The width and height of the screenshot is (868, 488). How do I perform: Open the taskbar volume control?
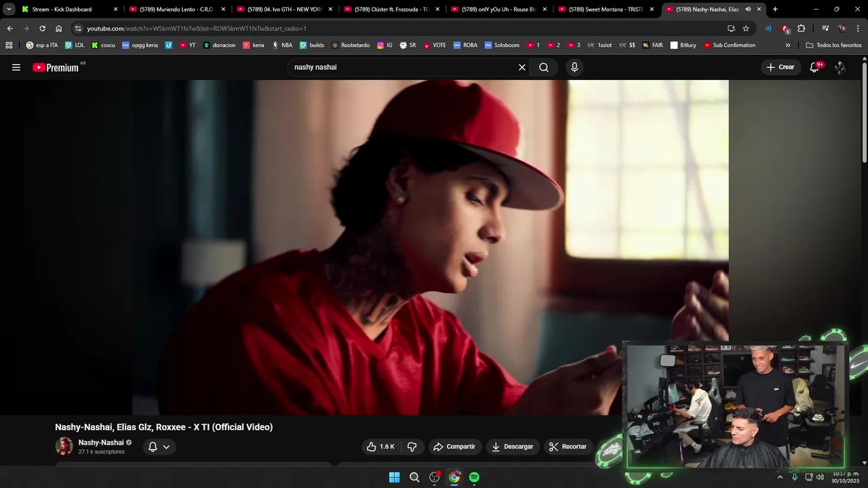[821, 477]
